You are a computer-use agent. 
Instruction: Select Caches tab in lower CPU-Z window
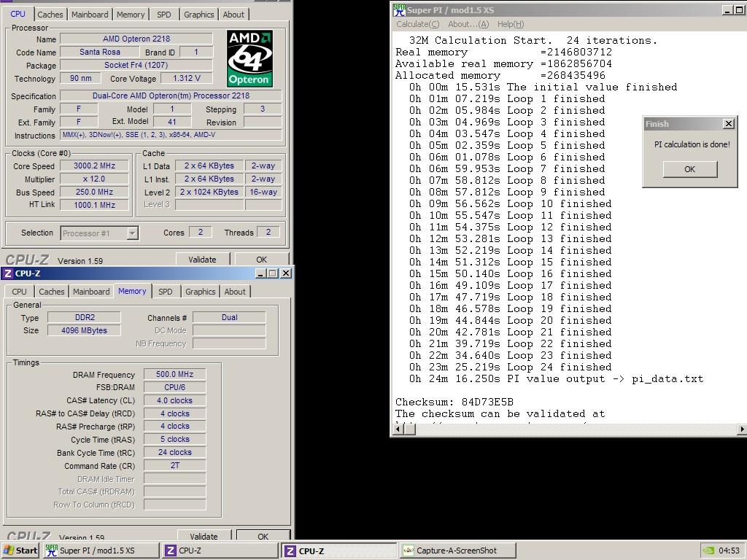(x=52, y=292)
